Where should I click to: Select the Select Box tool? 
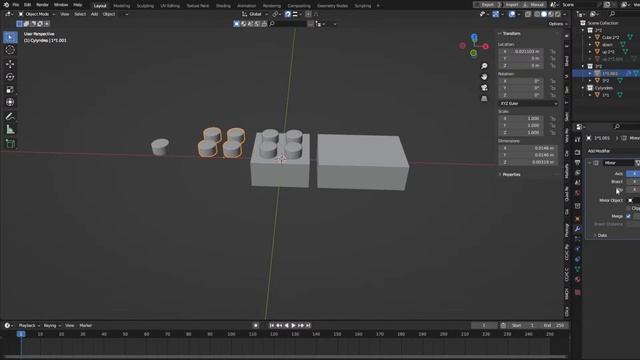pyautogui.click(x=10, y=37)
